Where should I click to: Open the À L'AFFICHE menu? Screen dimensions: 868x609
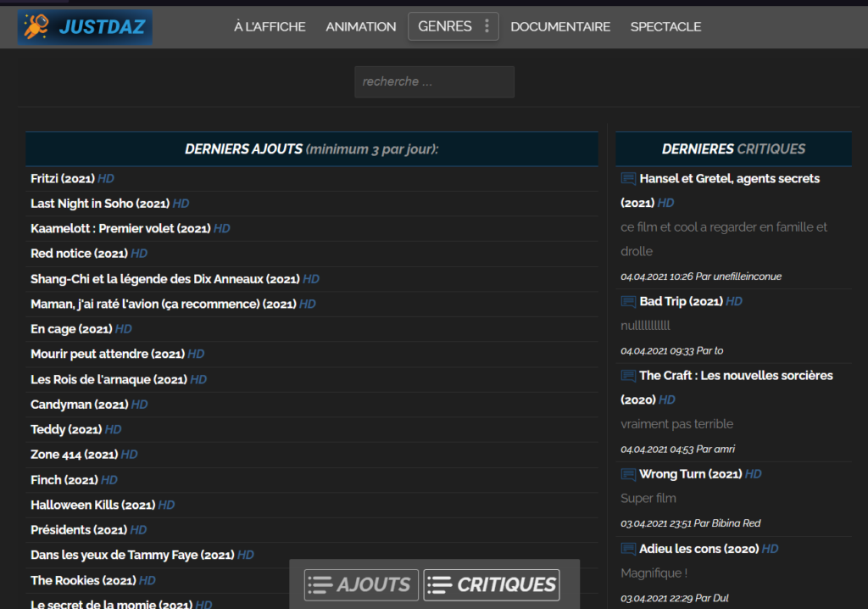pyautogui.click(x=270, y=26)
